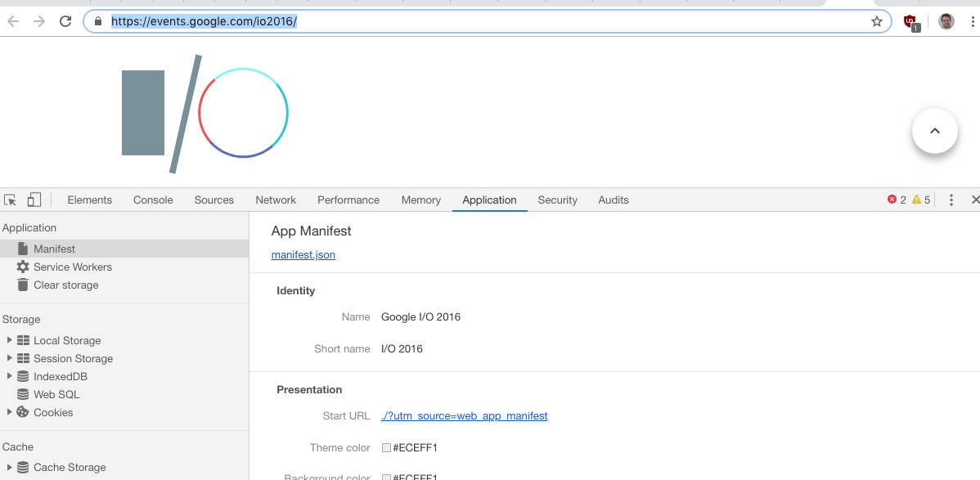Viewport: 980px width, 480px height.
Task: Switch to the Elements tab
Action: pos(90,200)
